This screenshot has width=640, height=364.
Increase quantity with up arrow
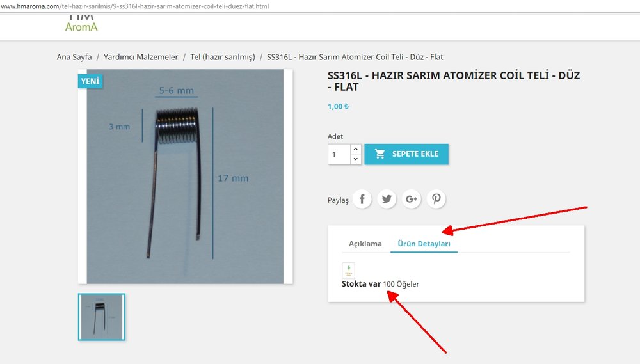pos(355,149)
